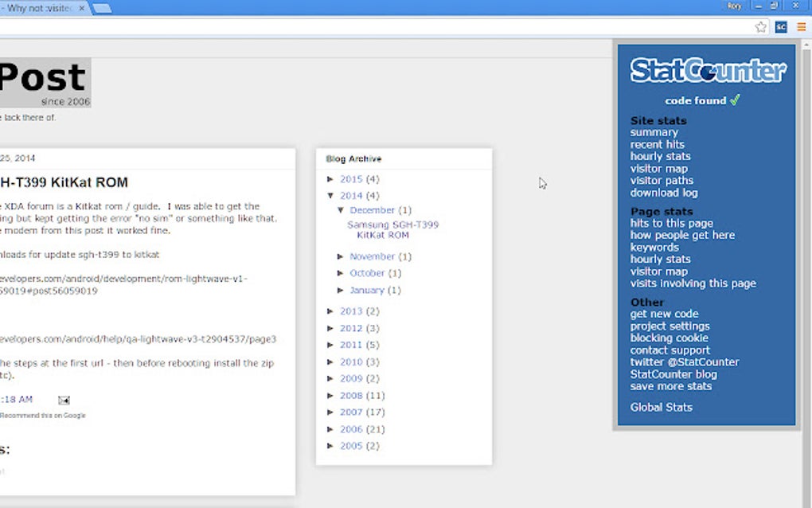
Task: Email this post using the envelope icon
Action: pyautogui.click(x=64, y=400)
